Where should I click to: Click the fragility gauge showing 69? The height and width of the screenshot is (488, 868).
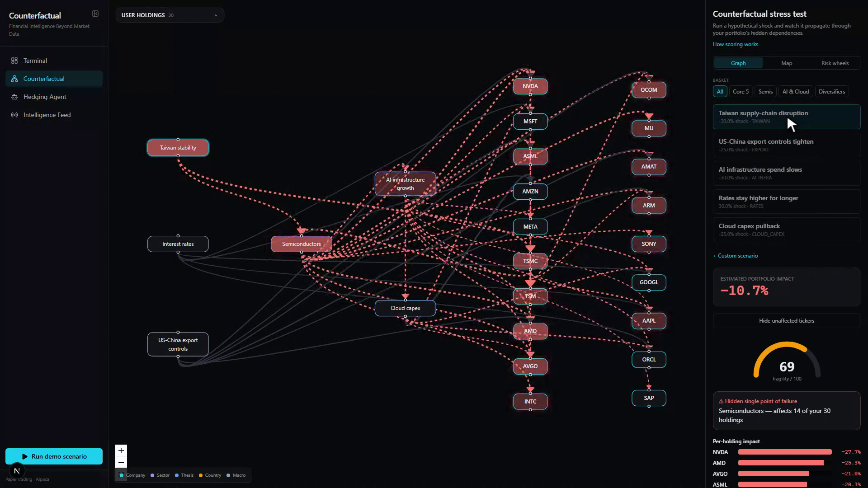(x=787, y=361)
